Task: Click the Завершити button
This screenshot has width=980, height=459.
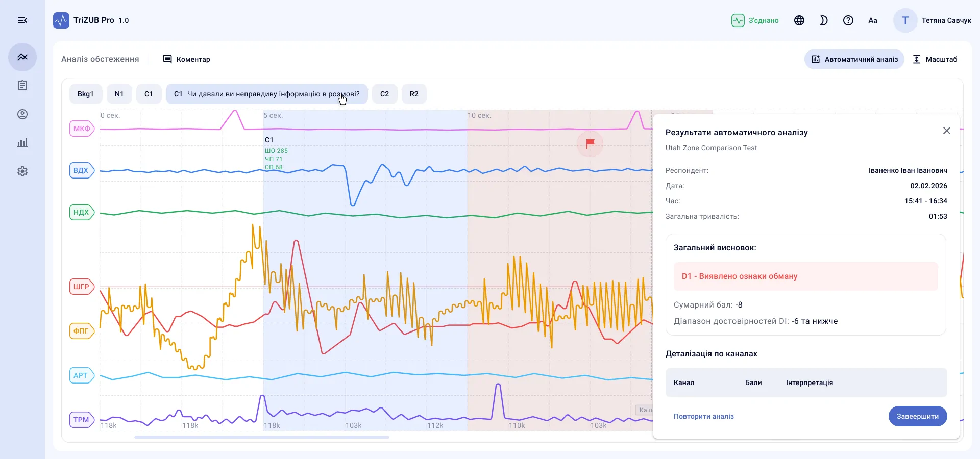Action: pos(918,416)
